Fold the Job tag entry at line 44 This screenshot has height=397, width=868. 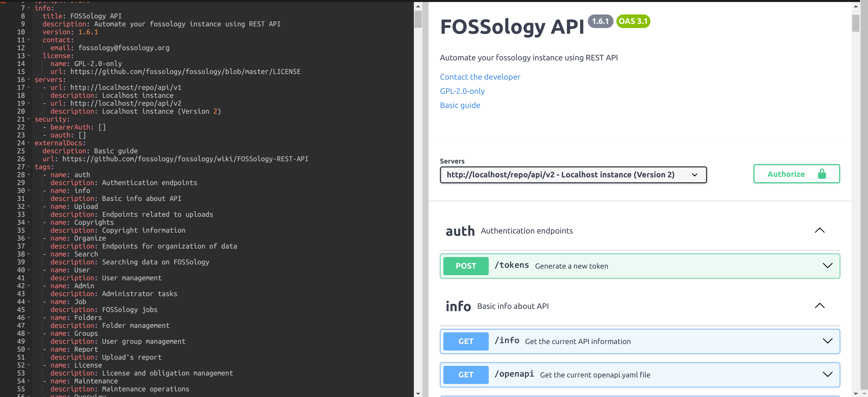pyautogui.click(x=29, y=302)
